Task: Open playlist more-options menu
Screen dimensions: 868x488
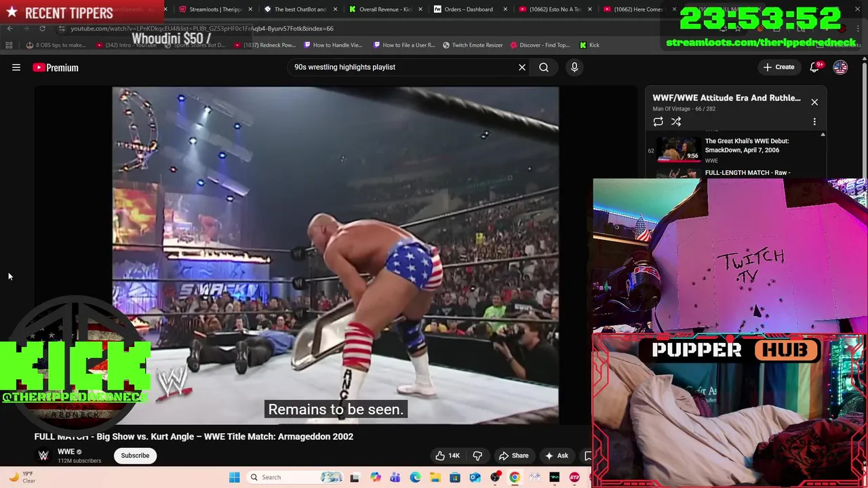Action: (x=814, y=122)
